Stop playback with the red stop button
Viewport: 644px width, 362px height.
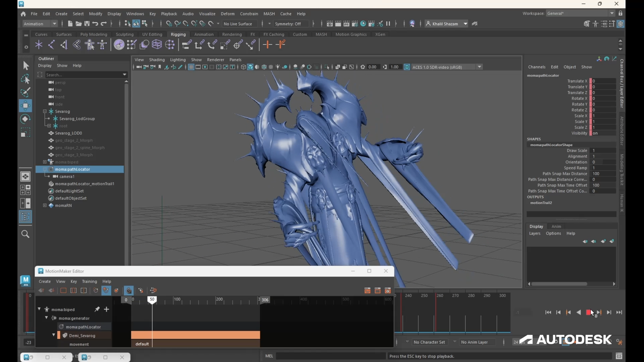[x=588, y=312]
